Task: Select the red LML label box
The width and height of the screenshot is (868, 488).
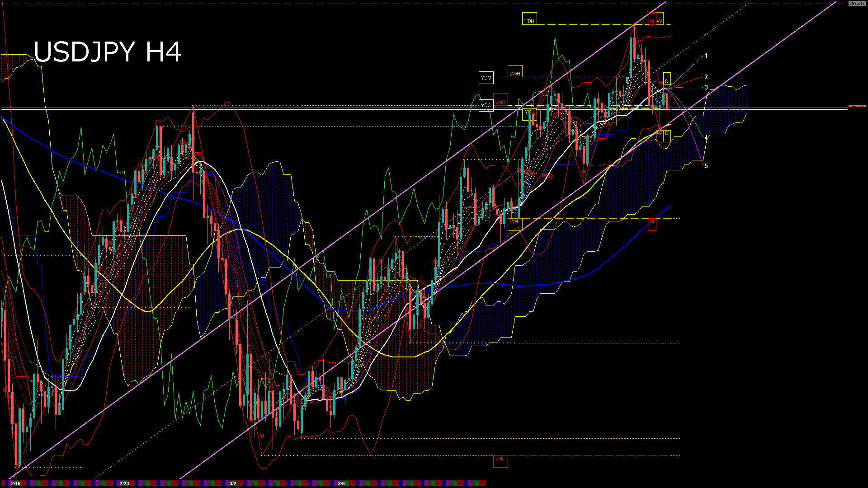Action: (x=500, y=459)
